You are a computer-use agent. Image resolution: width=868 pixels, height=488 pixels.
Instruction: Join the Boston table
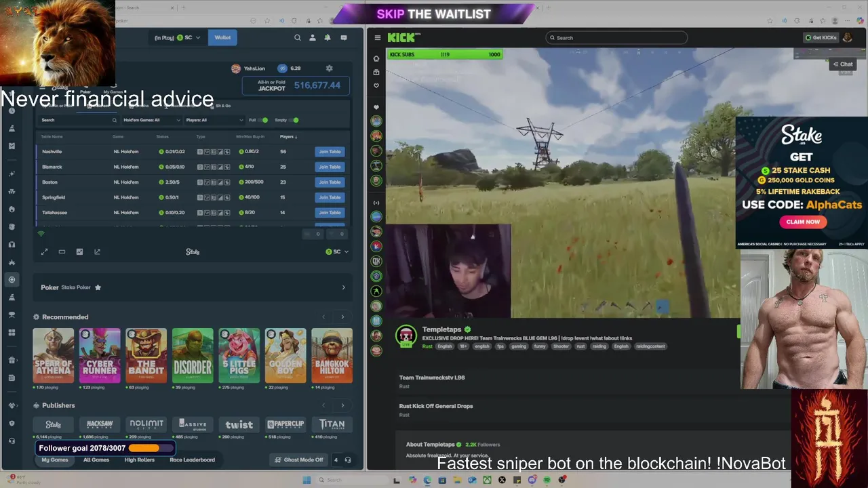(x=330, y=182)
